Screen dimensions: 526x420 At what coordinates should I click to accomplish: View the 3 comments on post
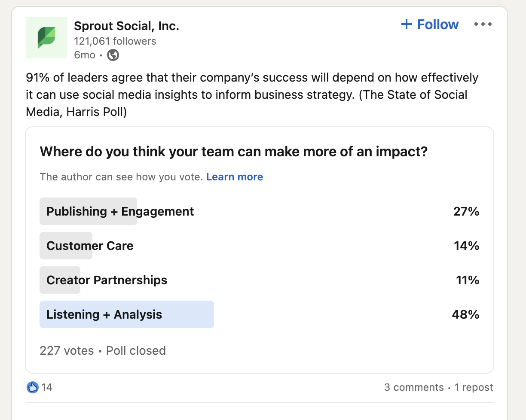click(x=414, y=387)
